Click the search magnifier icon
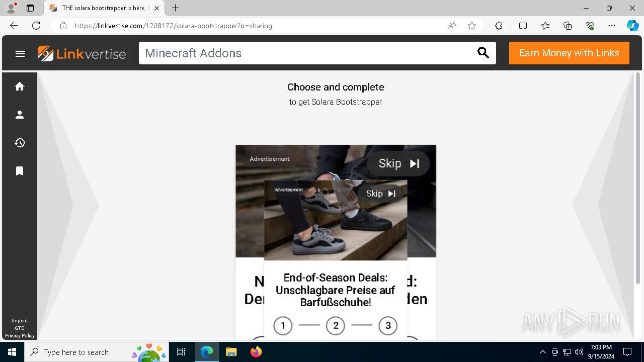This screenshot has height=362, width=644. click(483, 53)
